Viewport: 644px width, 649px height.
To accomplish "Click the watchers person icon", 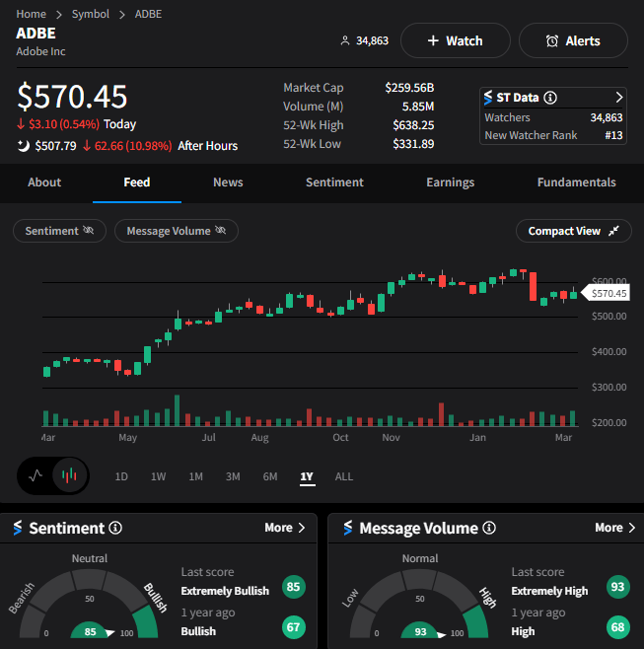I will (x=345, y=40).
